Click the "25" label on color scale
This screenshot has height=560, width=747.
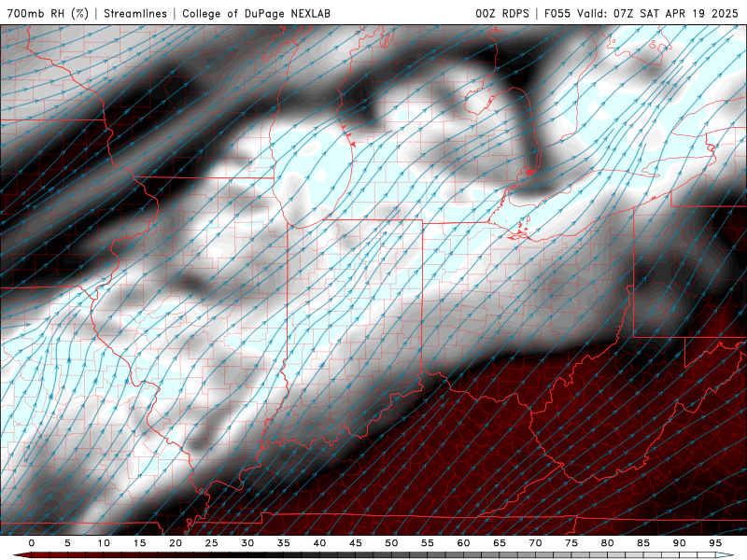tap(212, 543)
